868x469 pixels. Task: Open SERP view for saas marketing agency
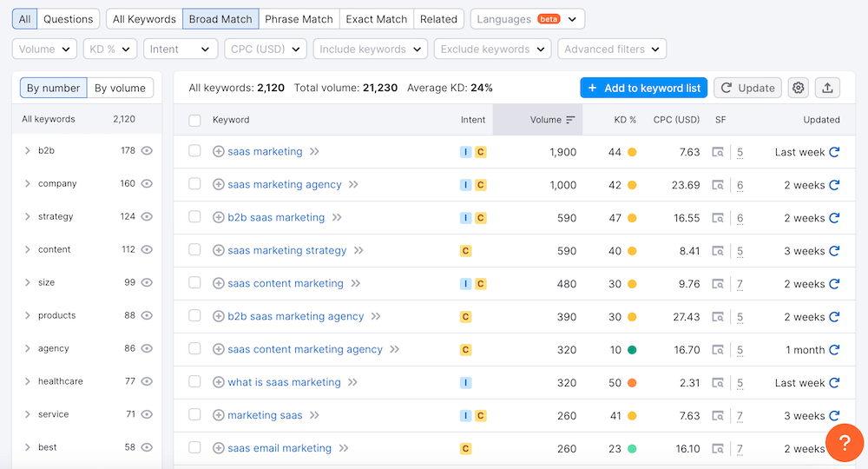pos(718,185)
